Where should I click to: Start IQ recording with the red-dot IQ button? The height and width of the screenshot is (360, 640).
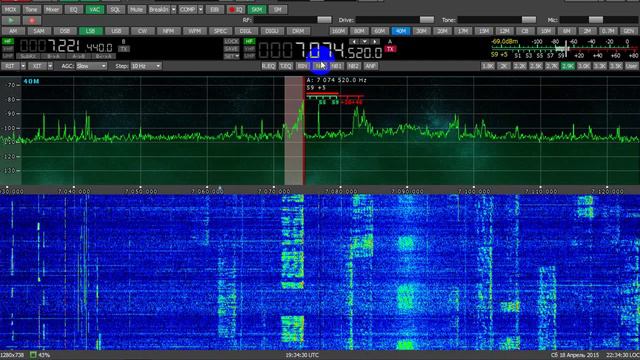[x=236, y=9]
